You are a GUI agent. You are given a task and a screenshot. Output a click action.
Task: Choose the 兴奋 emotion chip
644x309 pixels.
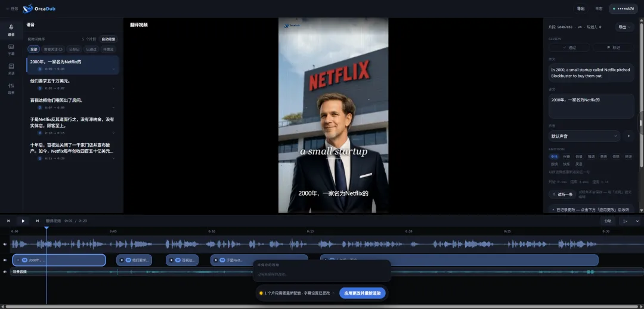point(566,156)
